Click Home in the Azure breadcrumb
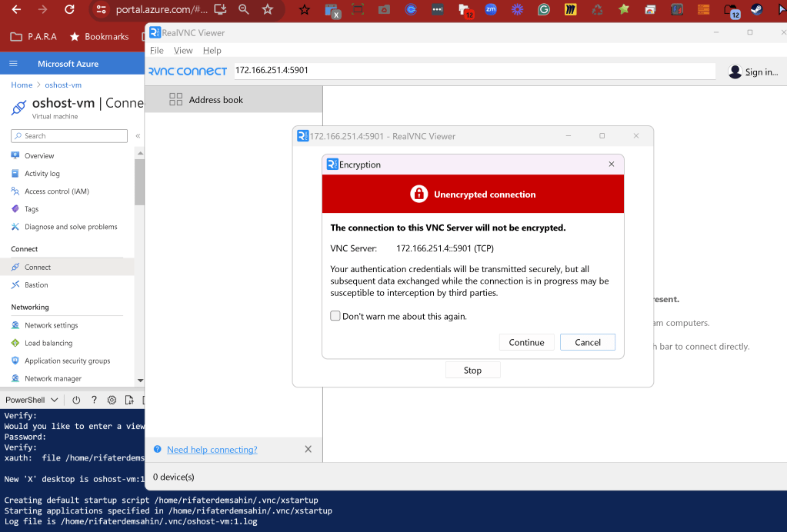 [x=22, y=85]
